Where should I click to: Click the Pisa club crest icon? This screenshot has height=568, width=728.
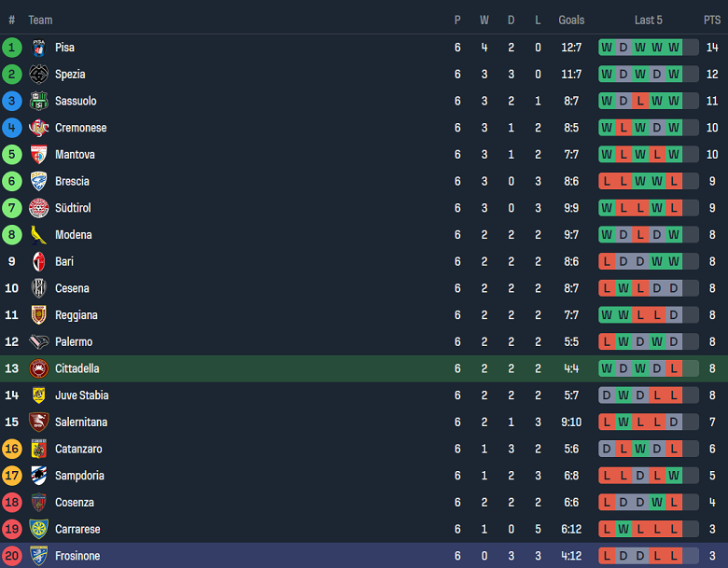[x=39, y=48]
